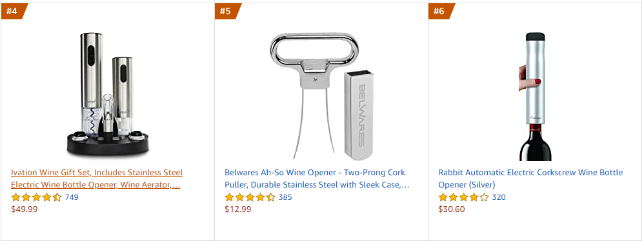Click the star rating for the Rabbit corkscrew
Screen dimensions: 644x241
tap(464, 198)
